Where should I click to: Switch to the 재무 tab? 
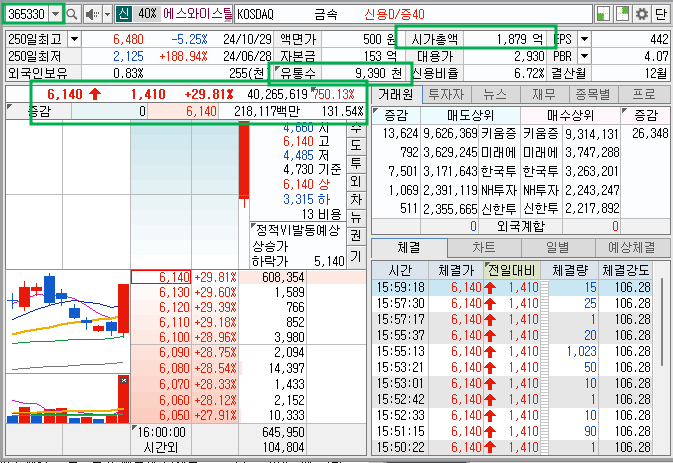coord(544,94)
